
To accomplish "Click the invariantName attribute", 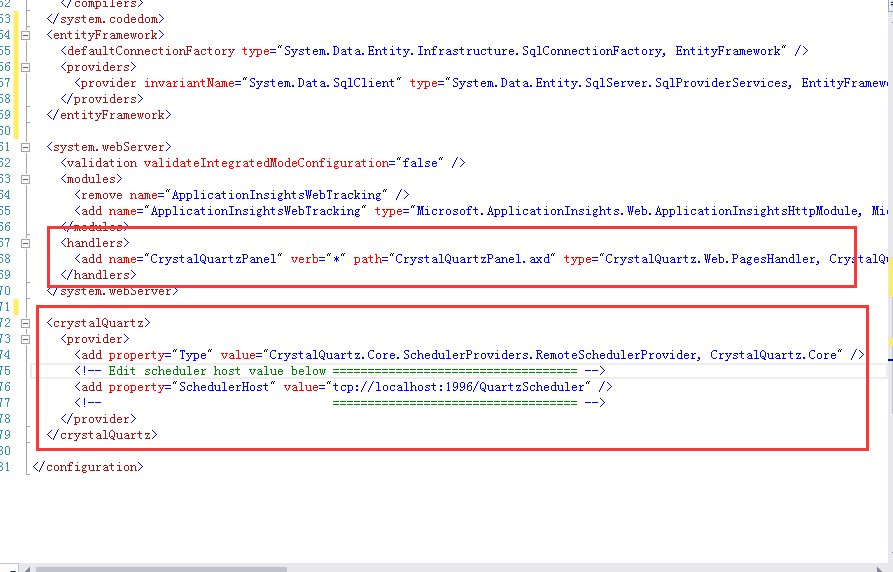I will pos(189,83).
